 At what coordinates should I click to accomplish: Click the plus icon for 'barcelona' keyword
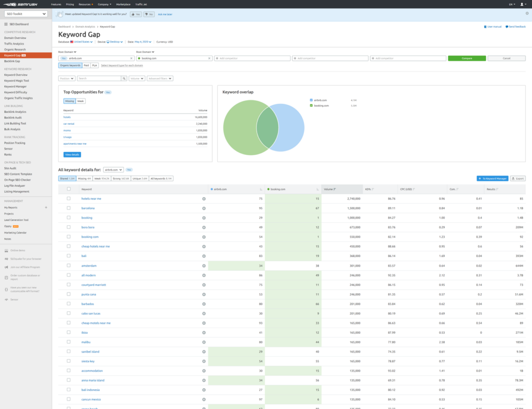click(x=204, y=209)
